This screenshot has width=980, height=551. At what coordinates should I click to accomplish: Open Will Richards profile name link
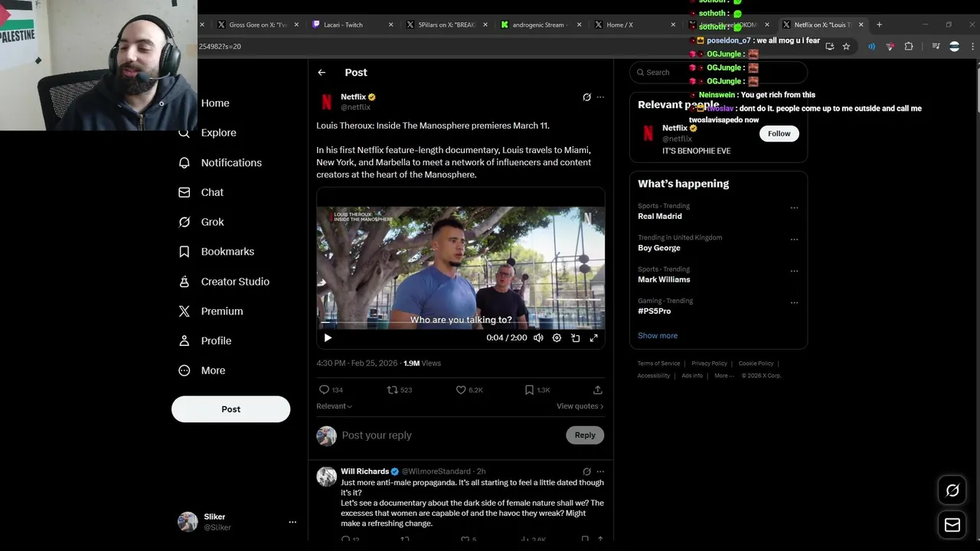pyautogui.click(x=365, y=471)
